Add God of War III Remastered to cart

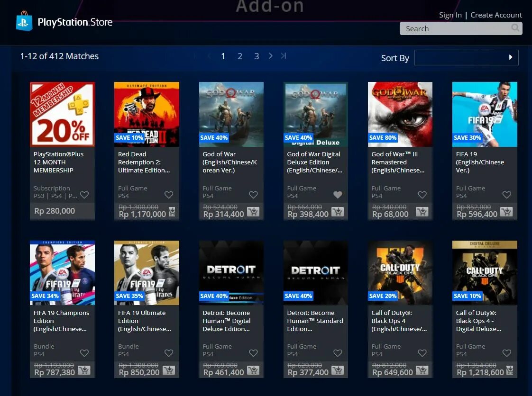(422, 212)
